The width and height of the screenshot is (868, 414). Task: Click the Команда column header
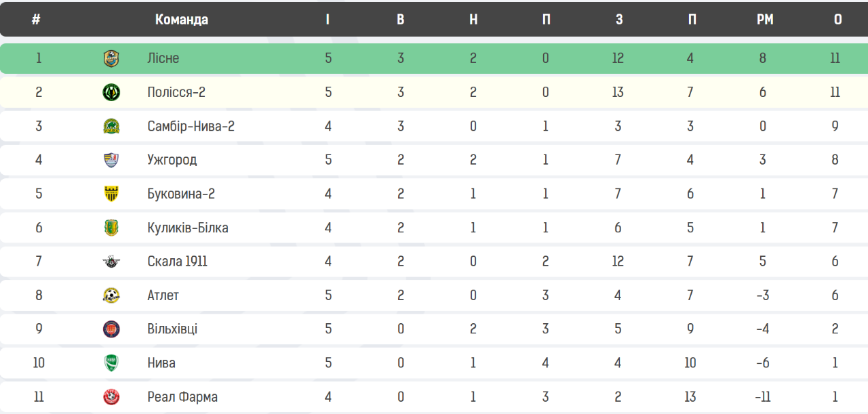click(x=182, y=20)
